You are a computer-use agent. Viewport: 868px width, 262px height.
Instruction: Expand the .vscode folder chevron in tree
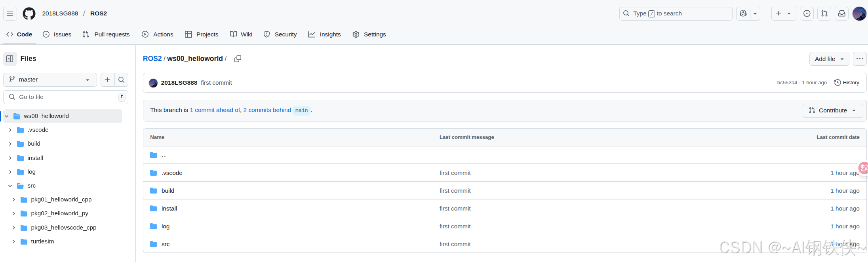[10, 130]
